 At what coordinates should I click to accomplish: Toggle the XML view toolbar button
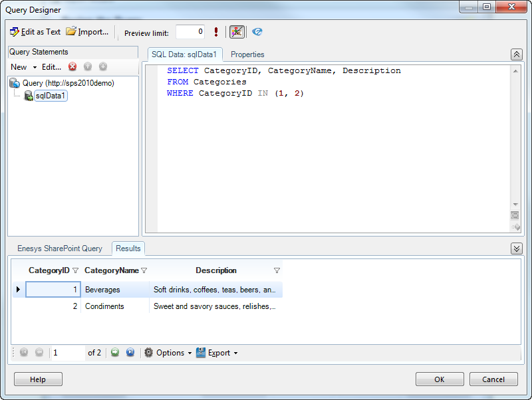click(x=237, y=32)
